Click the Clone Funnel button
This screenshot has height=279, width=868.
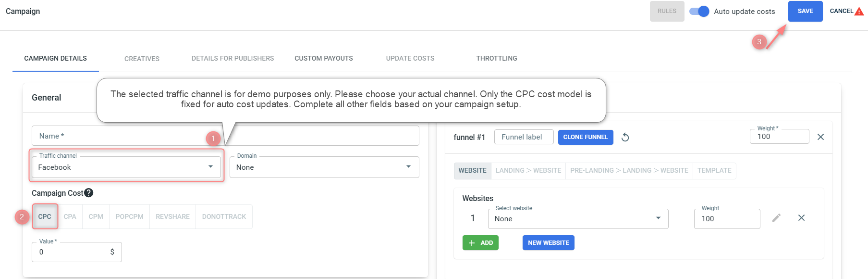coord(585,137)
